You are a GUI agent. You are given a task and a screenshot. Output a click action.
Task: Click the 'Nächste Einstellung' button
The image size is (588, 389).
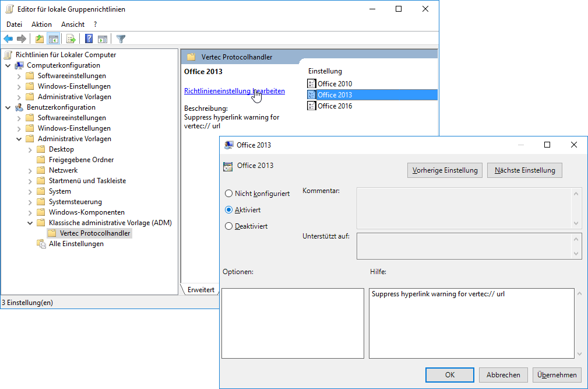pyautogui.click(x=524, y=170)
